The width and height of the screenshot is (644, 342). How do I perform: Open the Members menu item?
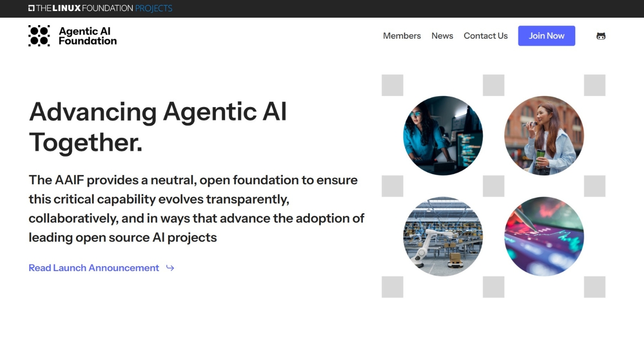402,36
